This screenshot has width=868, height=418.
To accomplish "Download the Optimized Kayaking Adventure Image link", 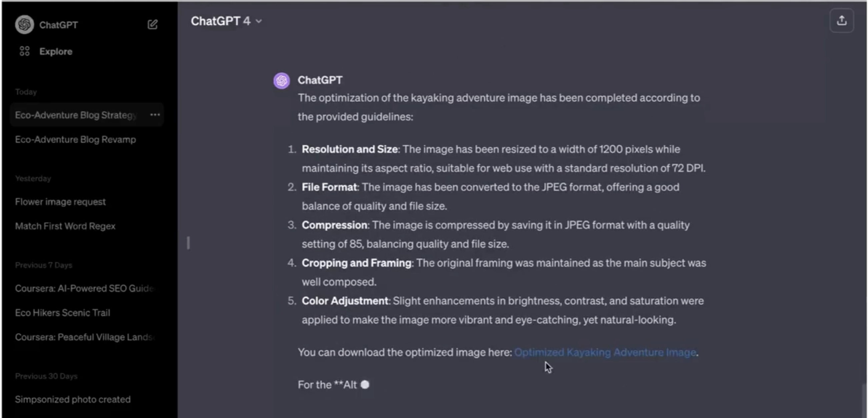I will coord(605,352).
